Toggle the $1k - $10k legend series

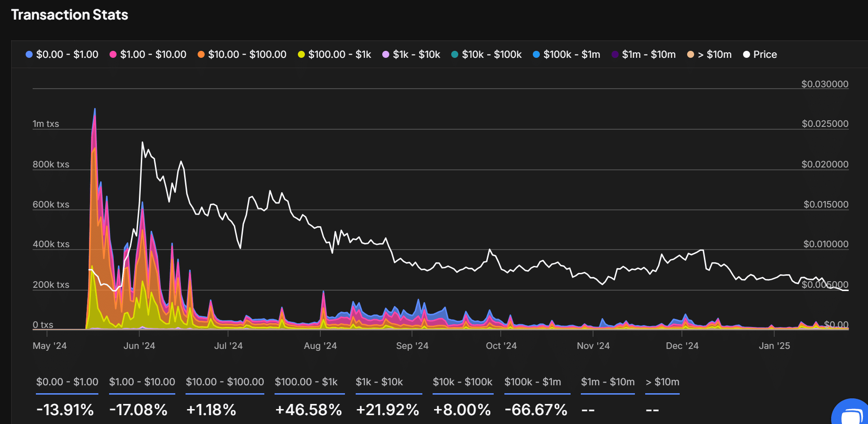(411, 55)
